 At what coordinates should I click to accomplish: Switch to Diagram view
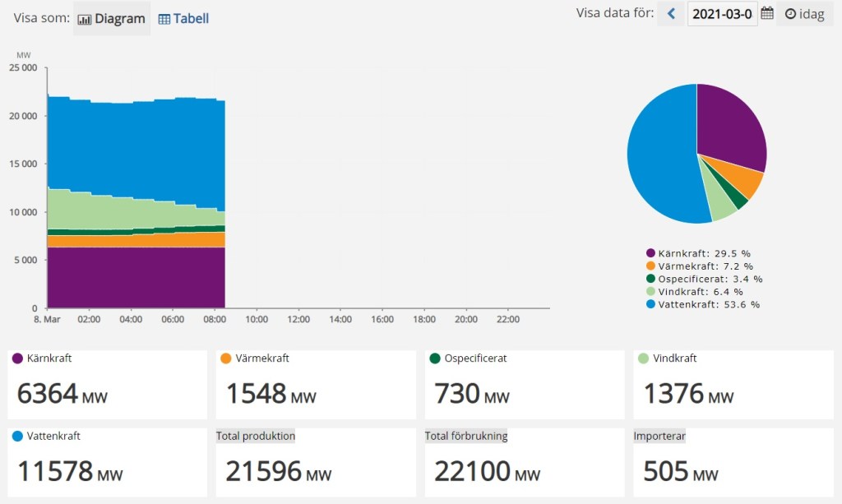pos(112,18)
